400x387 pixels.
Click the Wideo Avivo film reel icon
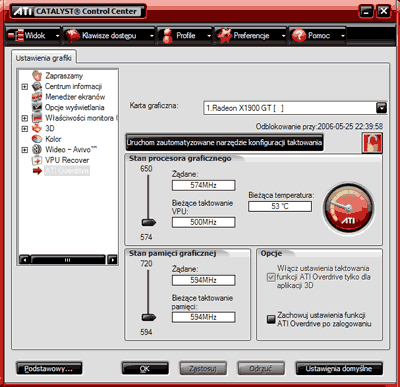click(x=37, y=150)
